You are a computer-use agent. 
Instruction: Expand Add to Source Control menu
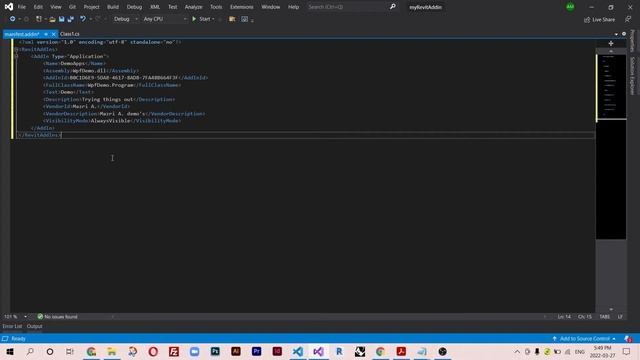pos(584,338)
